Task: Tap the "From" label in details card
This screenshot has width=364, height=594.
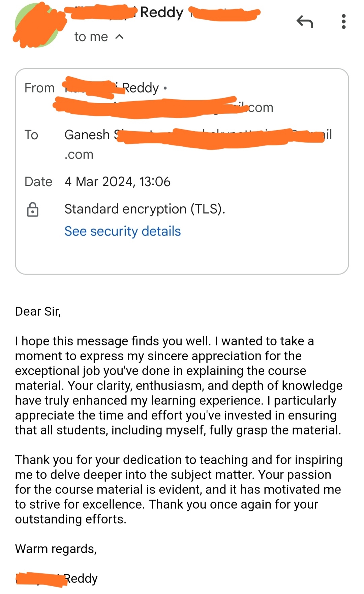Action: (39, 88)
